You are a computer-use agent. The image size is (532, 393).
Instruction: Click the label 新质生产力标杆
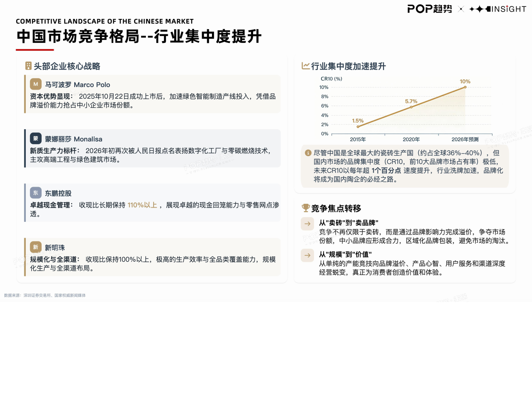[54, 151]
